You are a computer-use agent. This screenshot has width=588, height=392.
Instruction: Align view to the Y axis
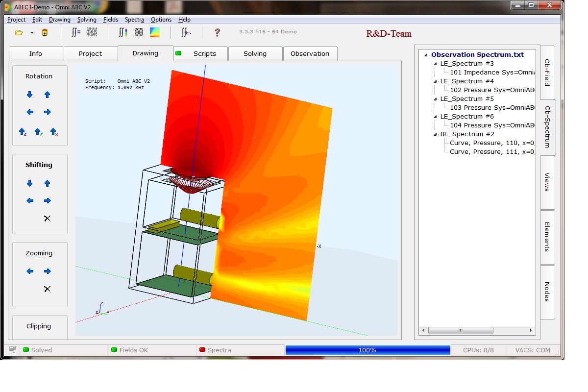coord(38,132)
